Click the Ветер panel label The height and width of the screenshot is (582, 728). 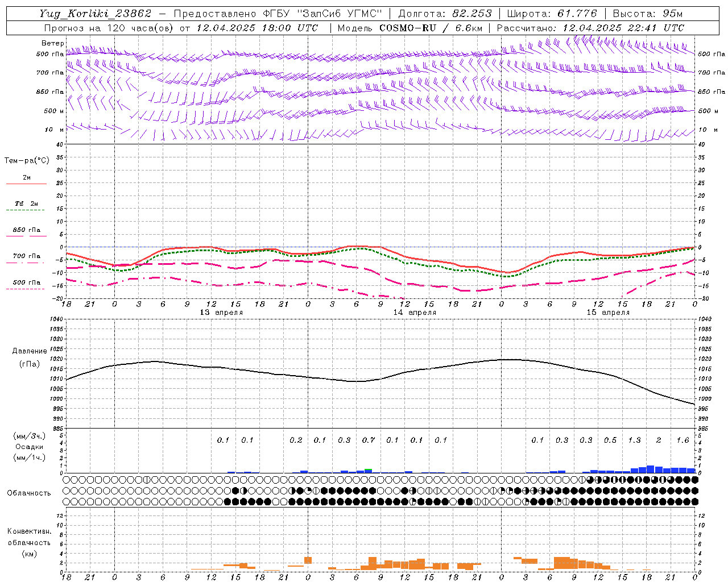53,43
